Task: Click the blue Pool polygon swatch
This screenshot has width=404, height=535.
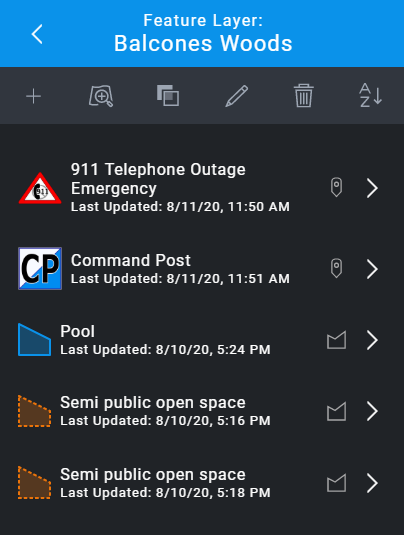Action: pos(34,339)
